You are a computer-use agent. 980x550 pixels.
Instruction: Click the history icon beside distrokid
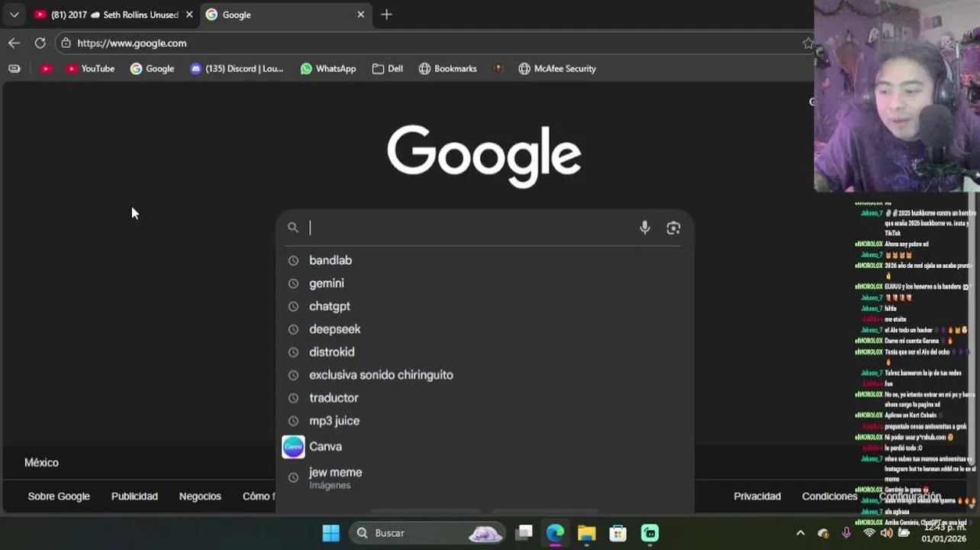pos(293,352)
